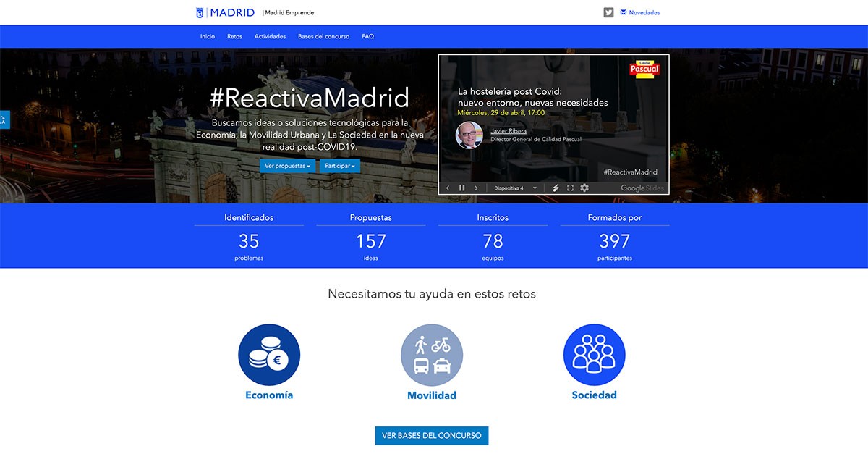Select the Sociedad people icon

594,355
